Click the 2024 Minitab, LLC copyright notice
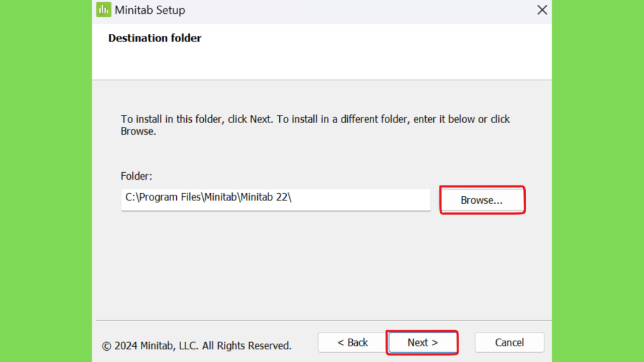Viewport: 644px width, 362px height. point(197,346)
